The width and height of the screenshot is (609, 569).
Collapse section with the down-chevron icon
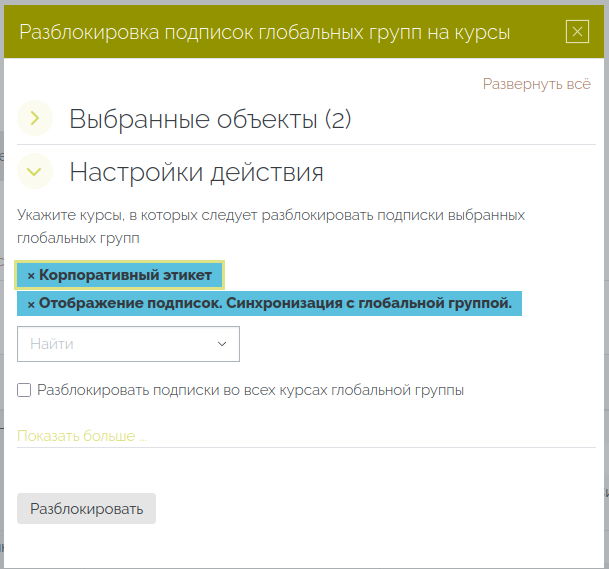[35, 172]
